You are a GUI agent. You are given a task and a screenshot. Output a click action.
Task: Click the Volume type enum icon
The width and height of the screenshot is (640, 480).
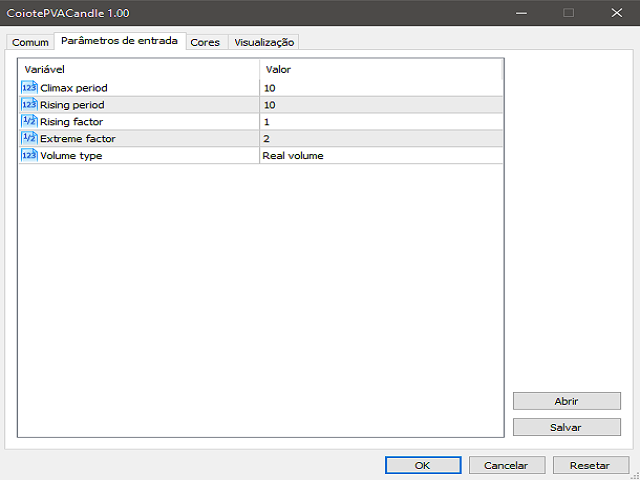pyautogui.click(x=28, y=155)
